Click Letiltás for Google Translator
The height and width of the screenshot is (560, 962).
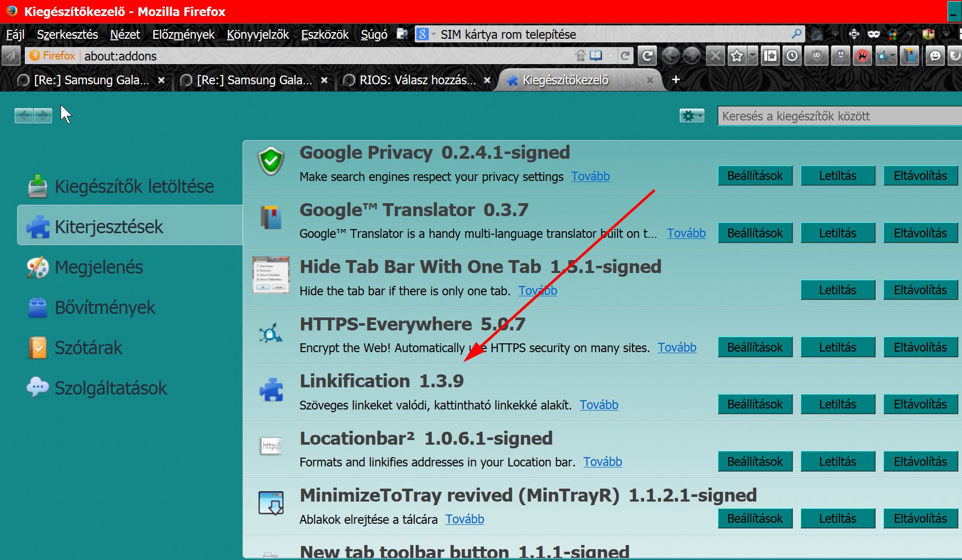click(838, 233)
